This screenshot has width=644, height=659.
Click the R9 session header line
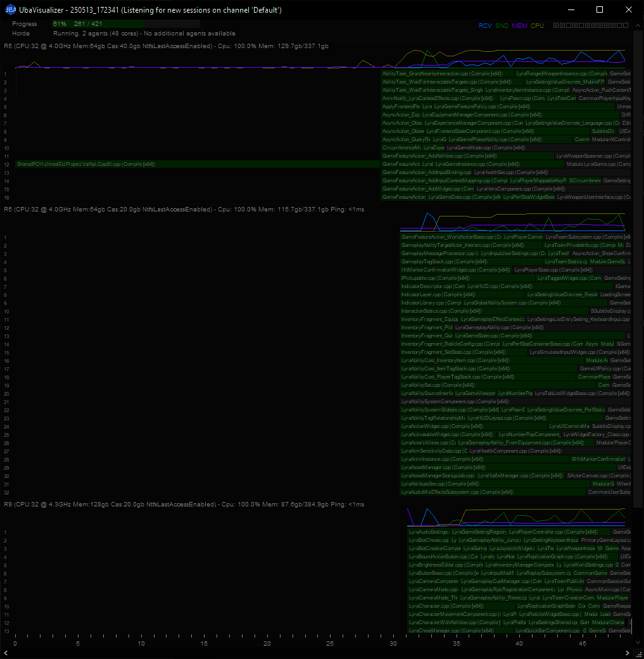point(184,505)
